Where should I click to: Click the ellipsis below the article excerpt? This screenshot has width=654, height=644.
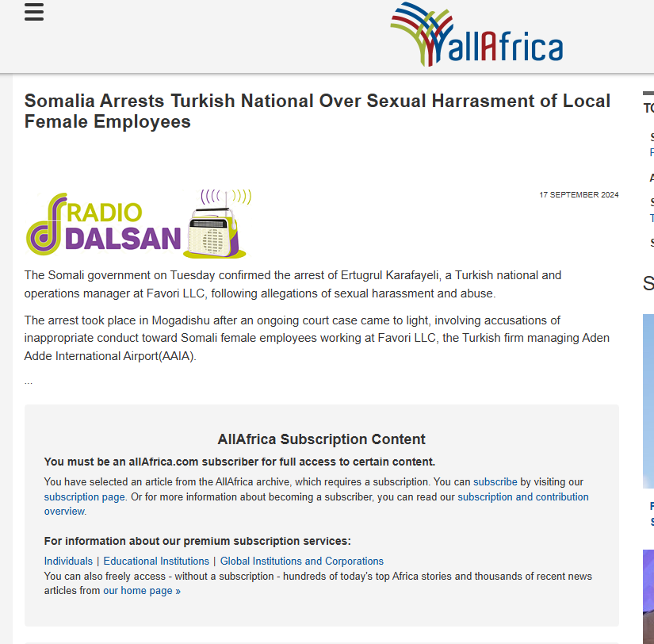[x=29, y=381]
